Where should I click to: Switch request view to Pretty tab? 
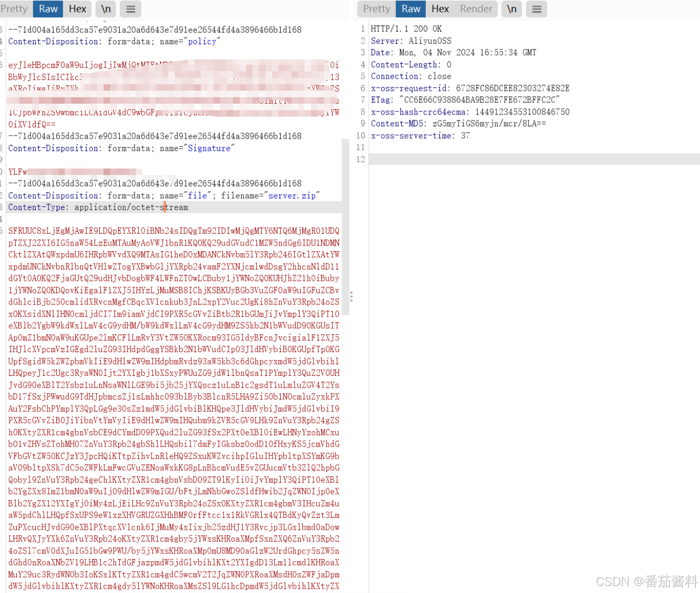click(15, 9)
